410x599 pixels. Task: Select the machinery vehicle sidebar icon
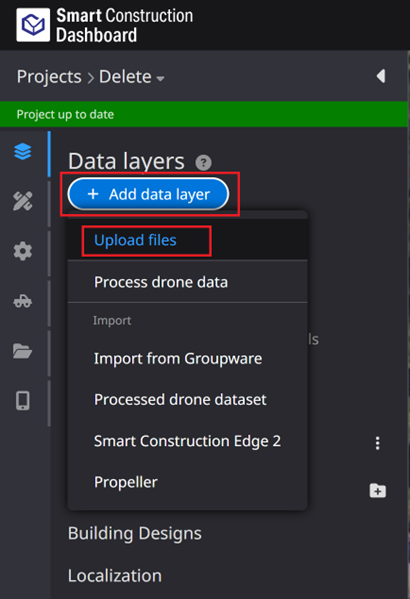[23, 301]
